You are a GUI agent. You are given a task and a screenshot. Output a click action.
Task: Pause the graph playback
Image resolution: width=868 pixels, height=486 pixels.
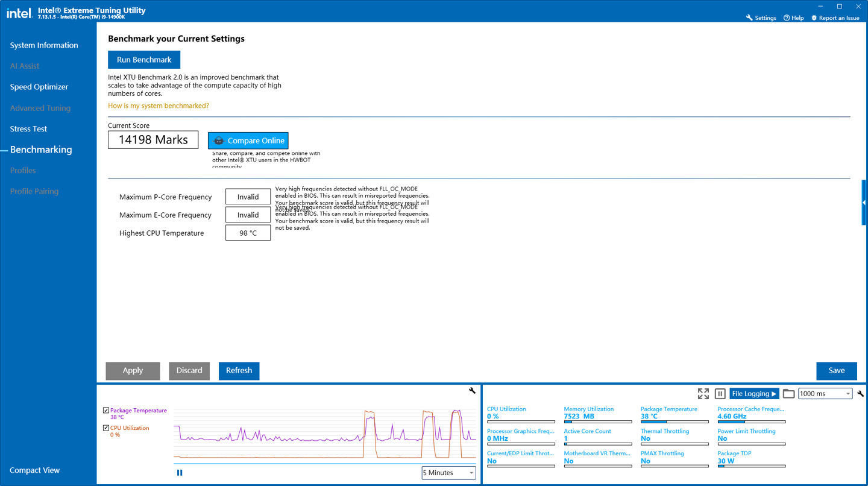180,473
